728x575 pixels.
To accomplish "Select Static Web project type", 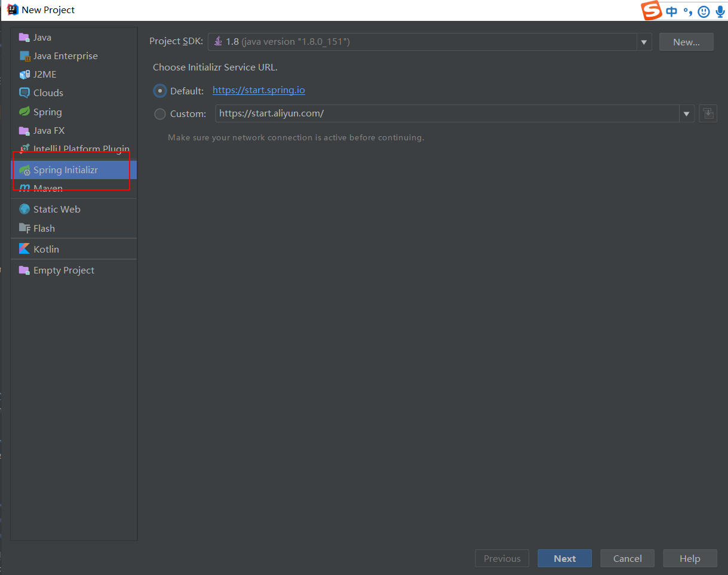I will coord(74,209).
